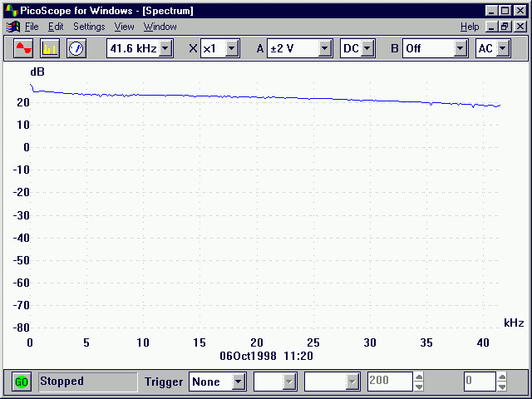Close the PicoScope main window
The image size is (532, 399).
click(520, 11)
